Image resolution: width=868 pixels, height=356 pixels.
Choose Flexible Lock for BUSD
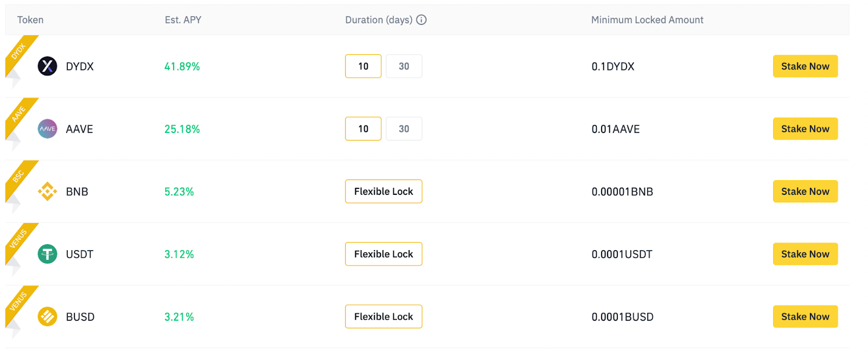pos(384,316)
